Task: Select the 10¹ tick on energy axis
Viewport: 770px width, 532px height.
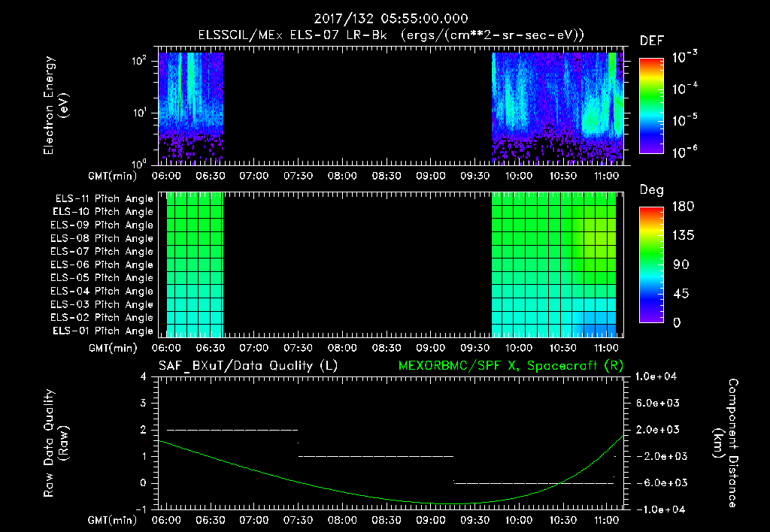Action: pyautogui.click(x=139, y=112)
